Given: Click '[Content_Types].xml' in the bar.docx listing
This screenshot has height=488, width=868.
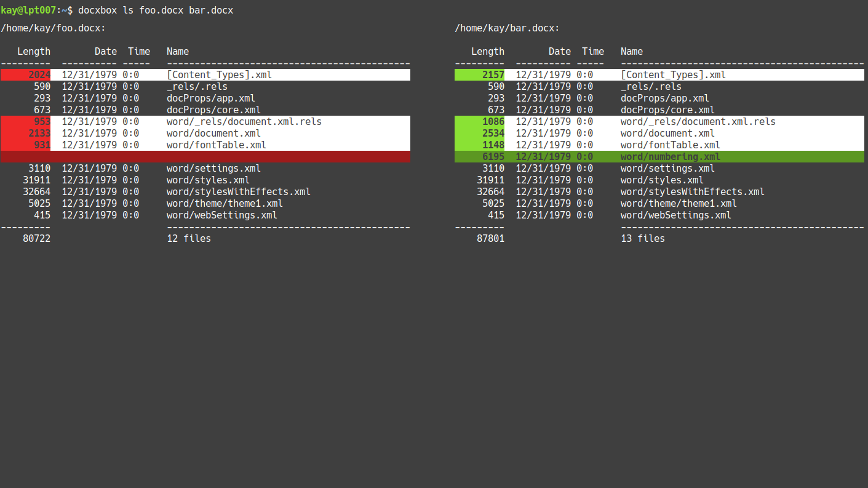Looking at the screenshot, I should tap(673, 75).
